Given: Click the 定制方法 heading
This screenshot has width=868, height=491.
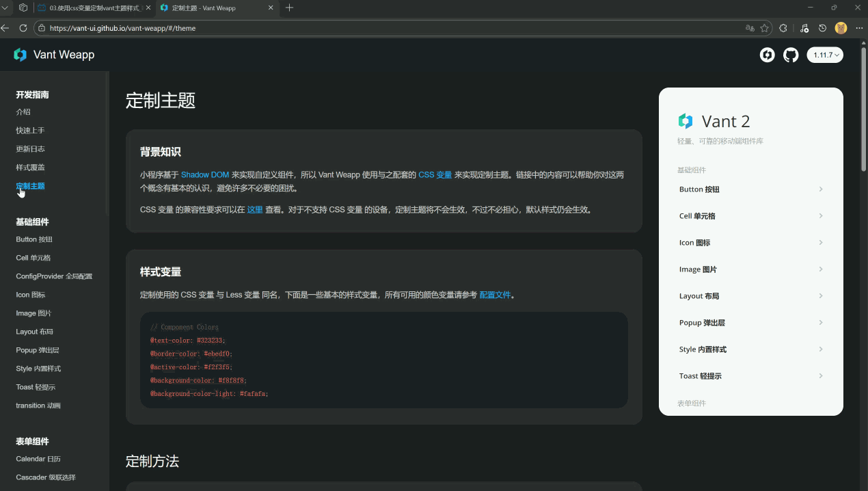Looking at the screenshot, I should coord(152,462).
